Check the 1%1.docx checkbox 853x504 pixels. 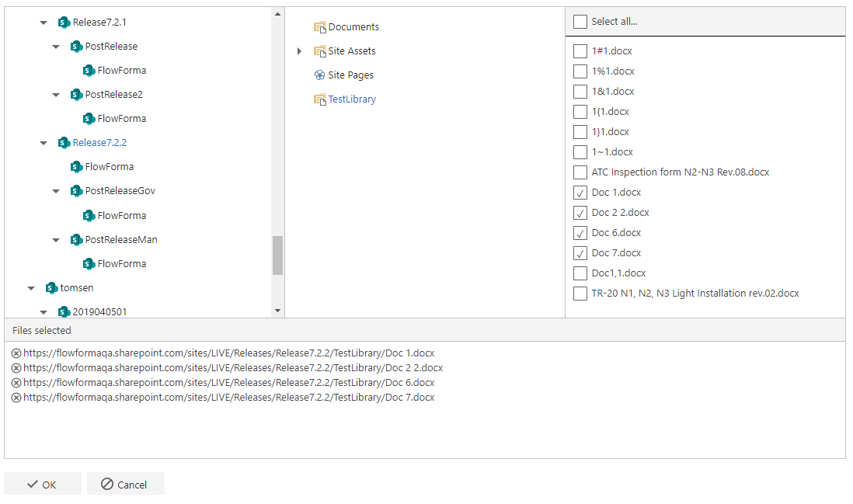(x=580, y=71)
